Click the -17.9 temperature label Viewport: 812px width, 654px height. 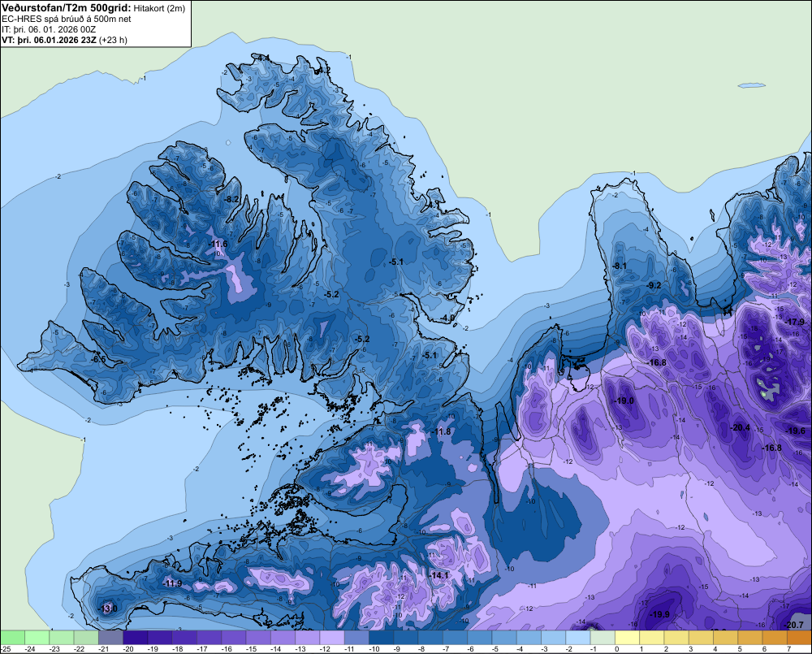[794, 322]
